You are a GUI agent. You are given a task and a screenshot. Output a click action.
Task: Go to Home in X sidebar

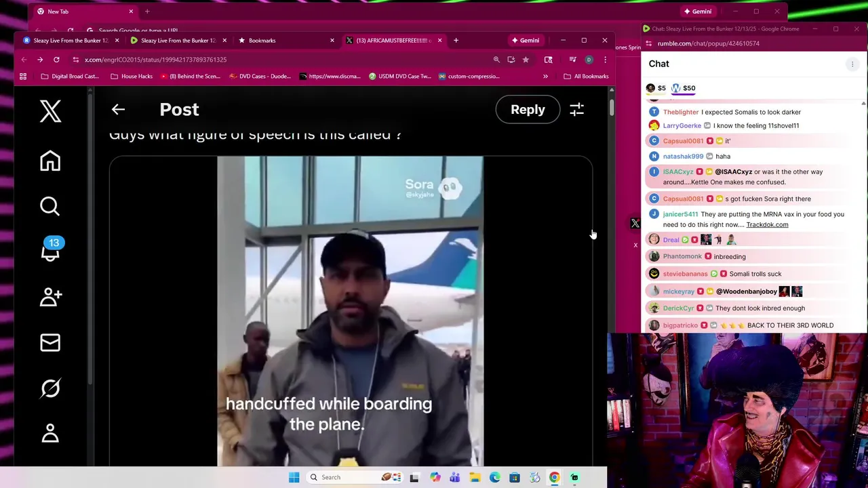click(x=50, y=161)
